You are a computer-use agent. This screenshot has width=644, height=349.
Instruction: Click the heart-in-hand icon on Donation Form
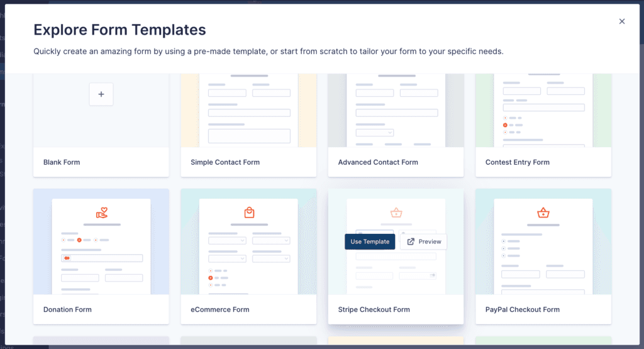pyautogui.click(x=102, y=213)
